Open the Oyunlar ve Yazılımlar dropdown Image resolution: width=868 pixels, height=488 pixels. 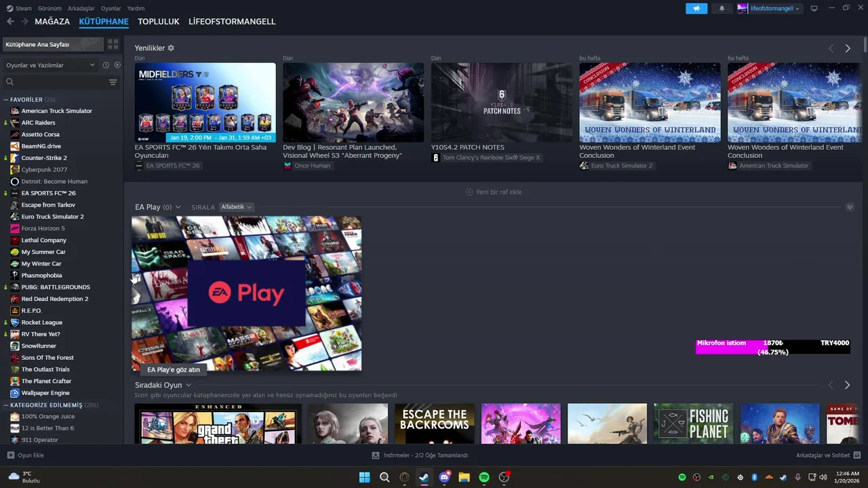(x=50, y=65)
